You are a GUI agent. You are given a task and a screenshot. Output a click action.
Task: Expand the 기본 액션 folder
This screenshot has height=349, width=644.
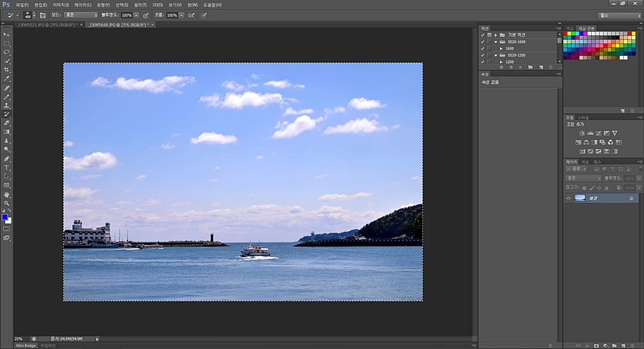pyautogui.click(x=495, y=34)
